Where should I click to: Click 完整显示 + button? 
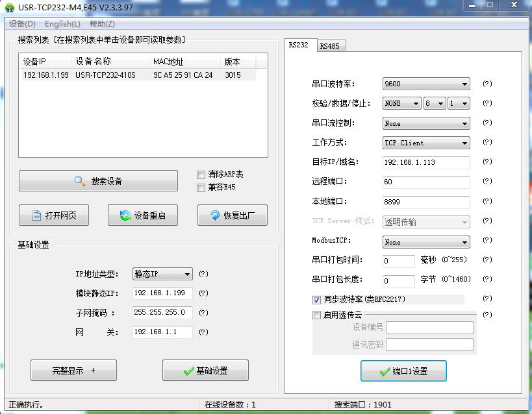pos(73,371)
